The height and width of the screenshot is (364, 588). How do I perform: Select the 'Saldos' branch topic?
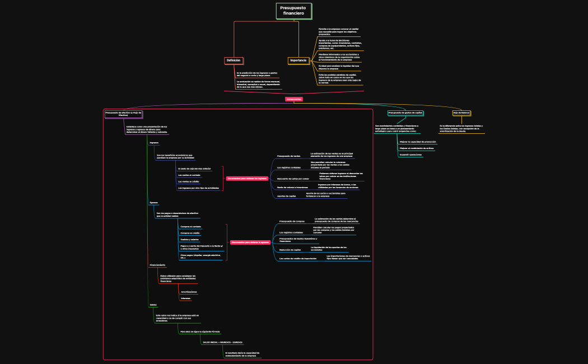coord(153,305)
